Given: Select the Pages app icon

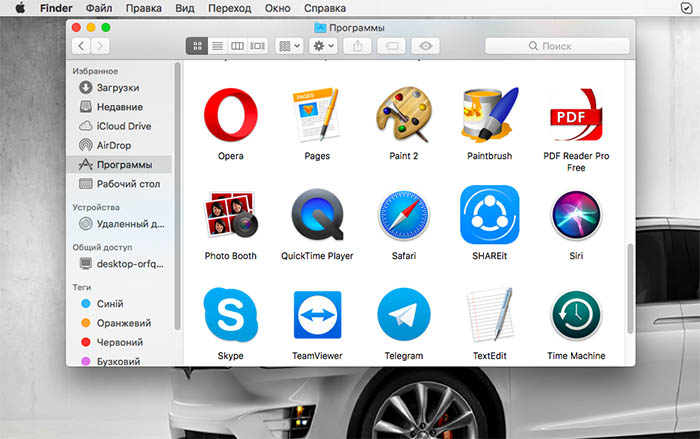Looking at the screenshot, I should coord(317,115).
